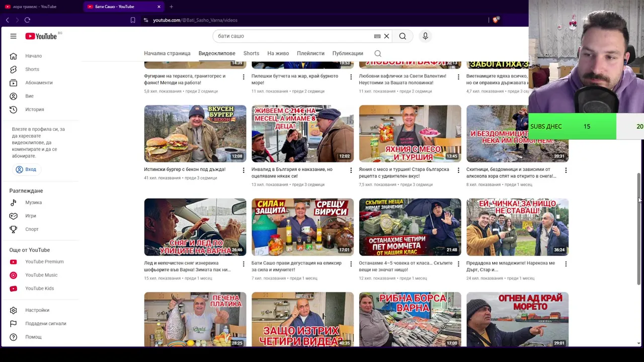Open video title Истински бургер с бекон под дъжда

tap(185, 169)
